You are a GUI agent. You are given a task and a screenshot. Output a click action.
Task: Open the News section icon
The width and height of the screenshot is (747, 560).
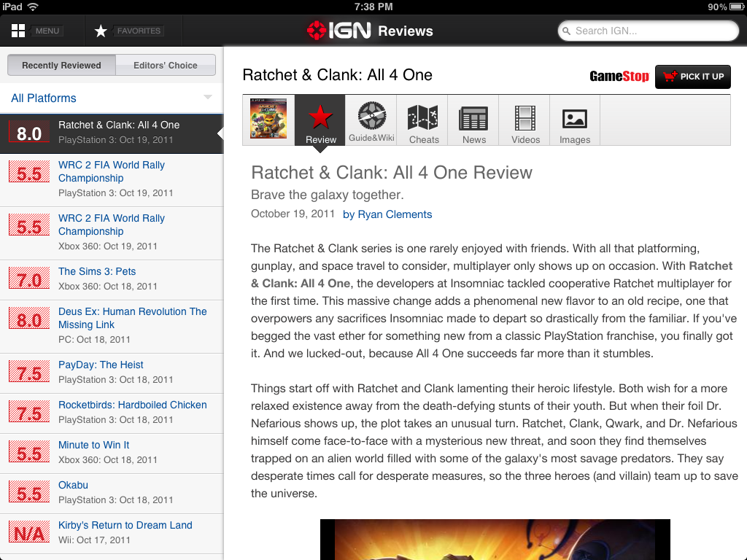[473, 120]
